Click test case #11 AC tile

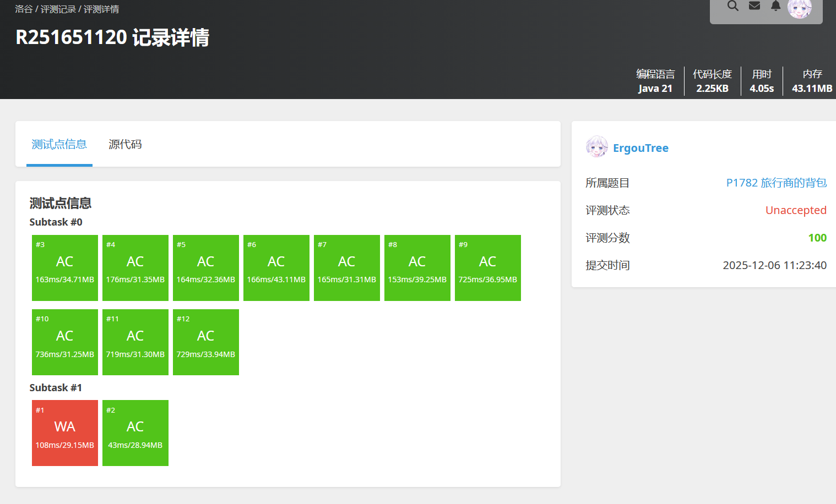[135, 342]
